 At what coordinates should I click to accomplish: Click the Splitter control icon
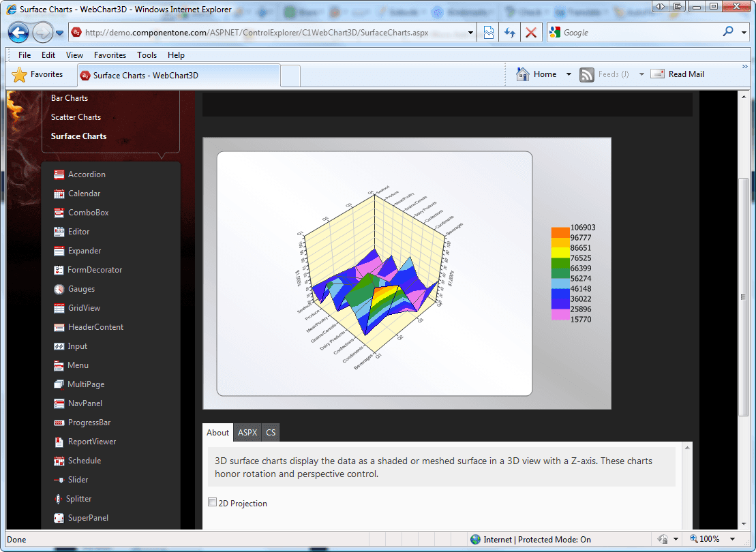[58, 499]
